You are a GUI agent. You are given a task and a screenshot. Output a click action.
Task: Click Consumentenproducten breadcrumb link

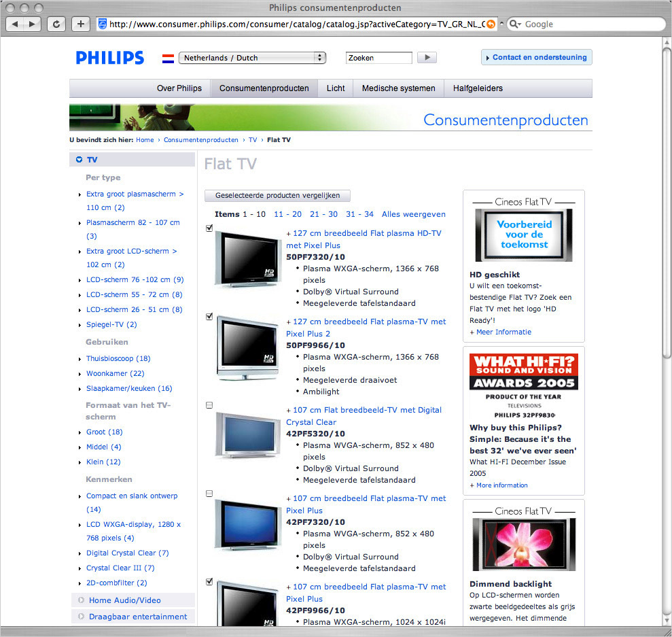pos(201,140)
